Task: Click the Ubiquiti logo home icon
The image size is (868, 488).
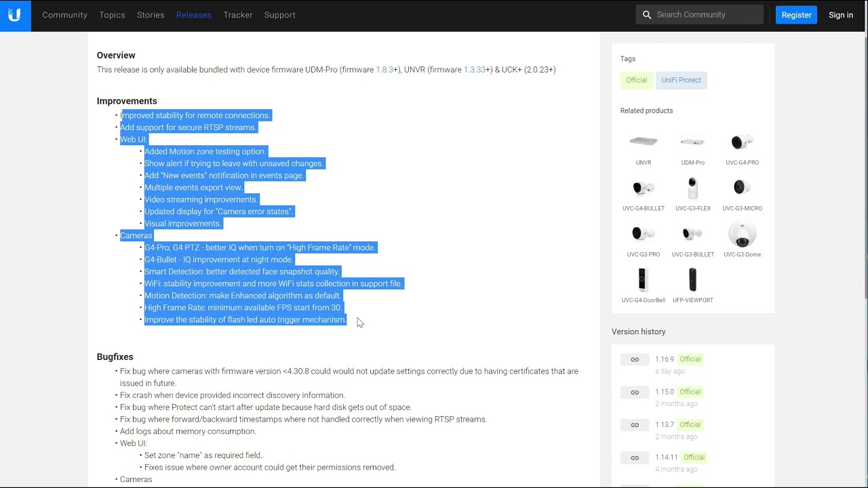Action: coord(15,15)
